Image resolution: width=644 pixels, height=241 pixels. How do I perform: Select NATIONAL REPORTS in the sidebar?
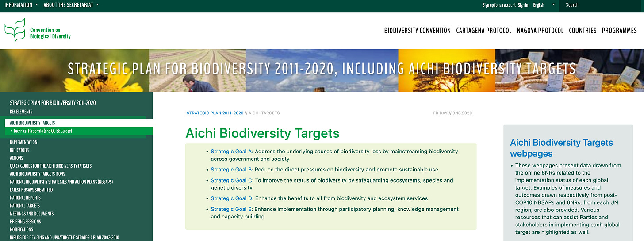click(25, 198)
